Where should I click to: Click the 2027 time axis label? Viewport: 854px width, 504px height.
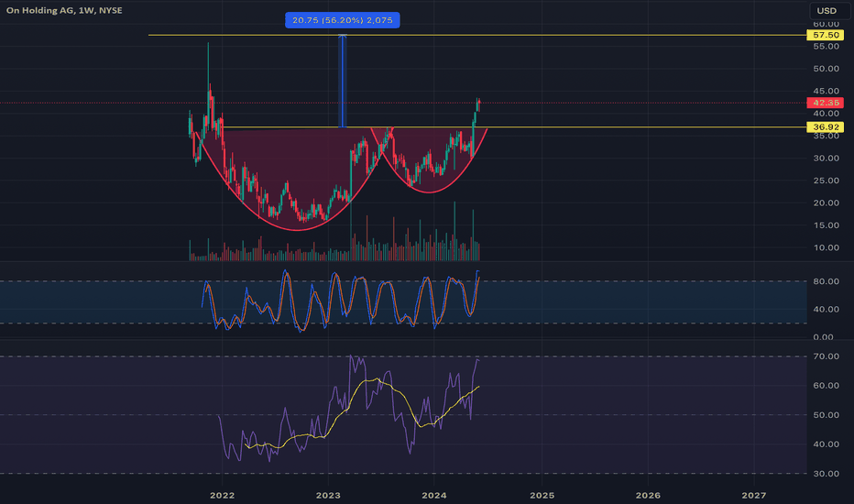(754, 495)
